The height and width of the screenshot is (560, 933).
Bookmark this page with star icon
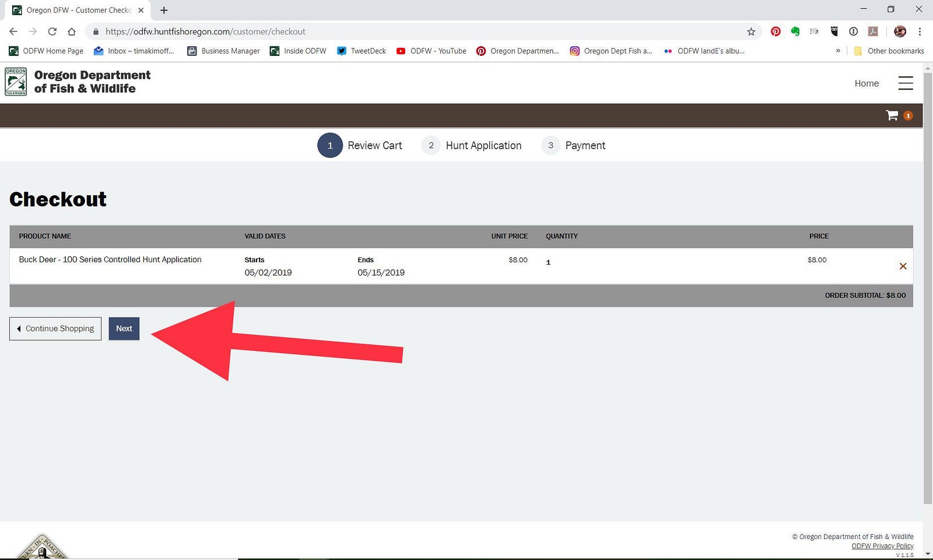point(751,31)
